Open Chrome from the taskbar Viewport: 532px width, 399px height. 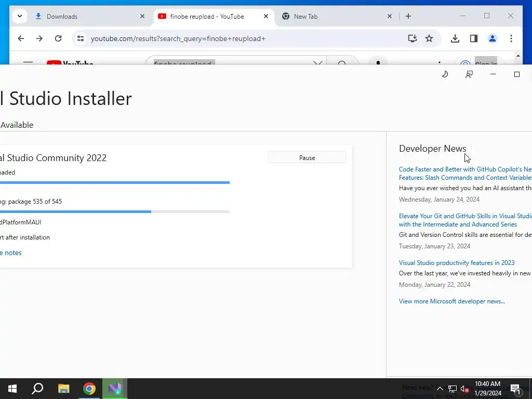tap(89, 389)
